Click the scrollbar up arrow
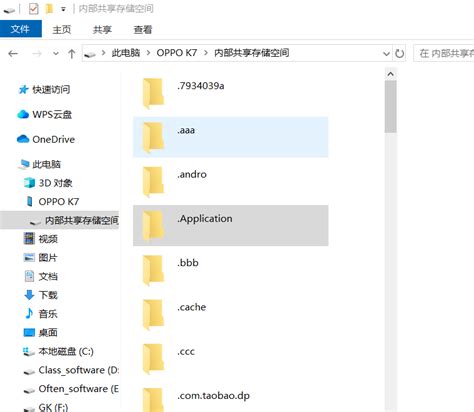Screen dimensions: 474x412 pos(391,74)
